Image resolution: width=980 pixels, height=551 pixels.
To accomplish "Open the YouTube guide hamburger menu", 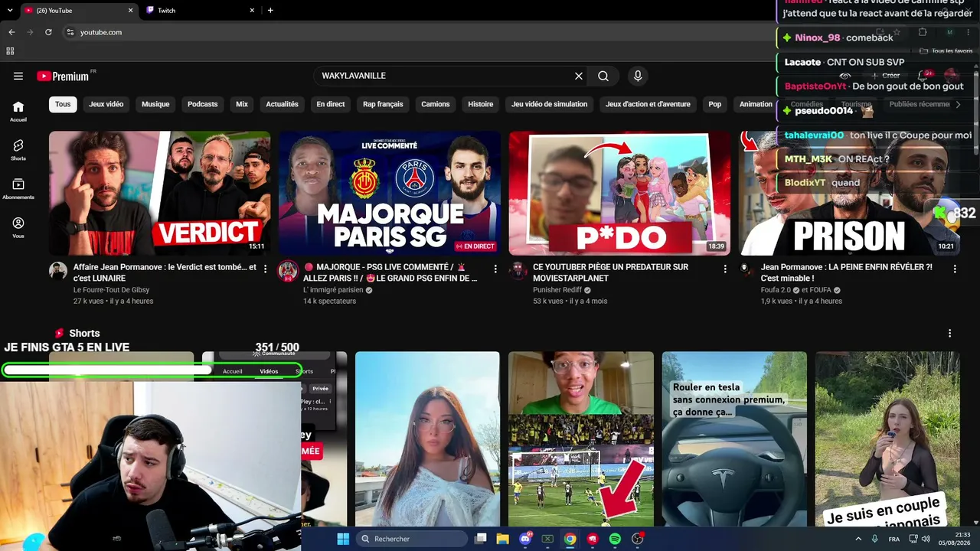I will (x=18, y=76).
